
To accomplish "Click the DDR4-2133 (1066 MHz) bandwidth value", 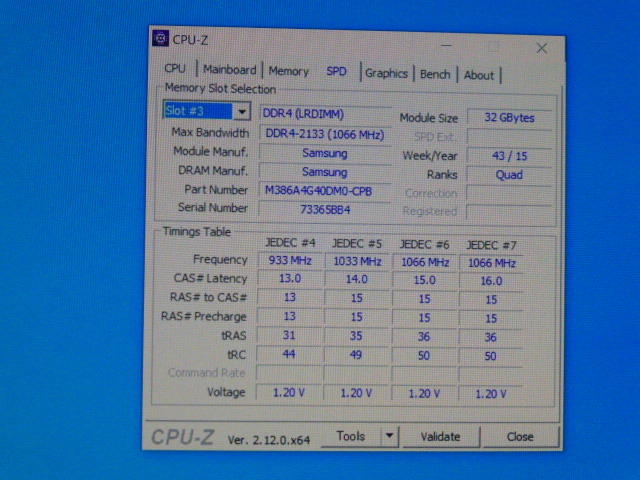I will [x=325, y=134].
